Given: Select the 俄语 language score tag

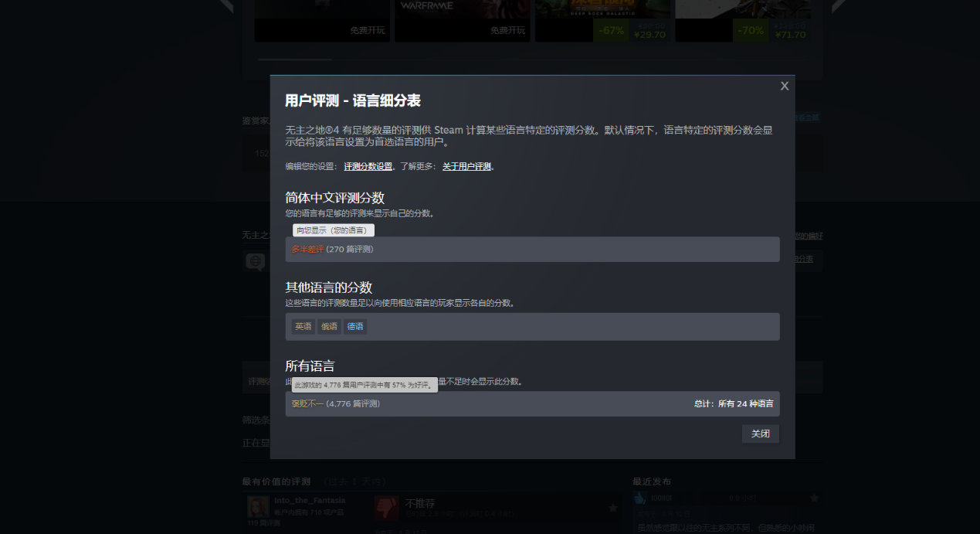Looking at the screenshot, I should 330,326.
